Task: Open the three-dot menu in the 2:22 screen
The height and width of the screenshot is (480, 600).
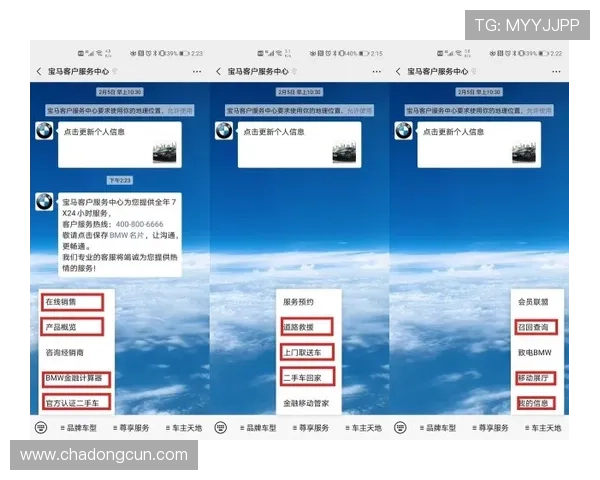Action: pyautogui.click(x=556, y=72)
